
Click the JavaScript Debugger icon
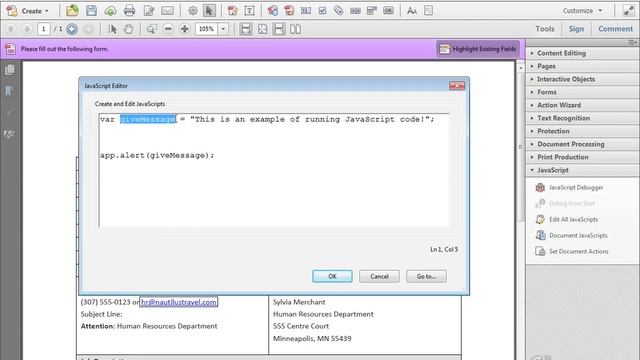tap(540, 187)
